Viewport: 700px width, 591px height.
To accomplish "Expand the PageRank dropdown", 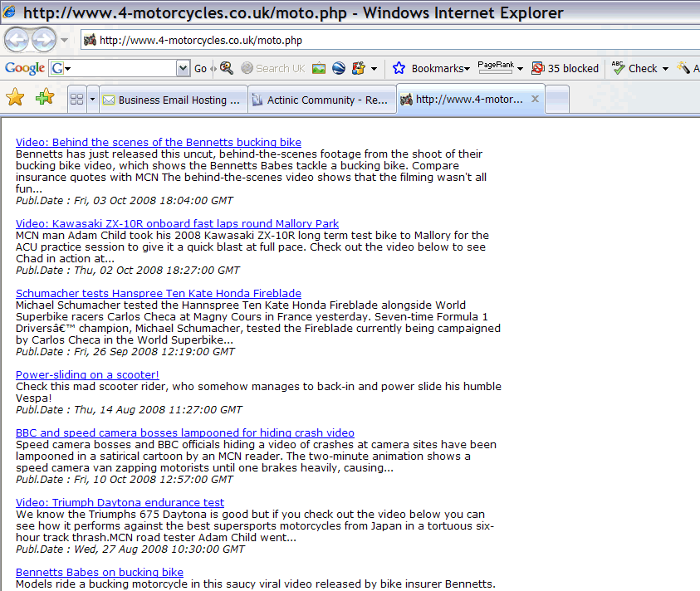I will [520, 68].
